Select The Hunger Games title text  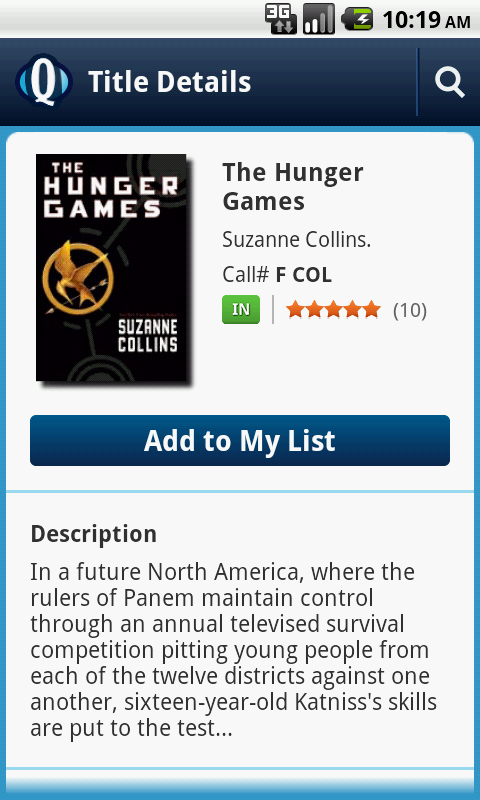293,187
